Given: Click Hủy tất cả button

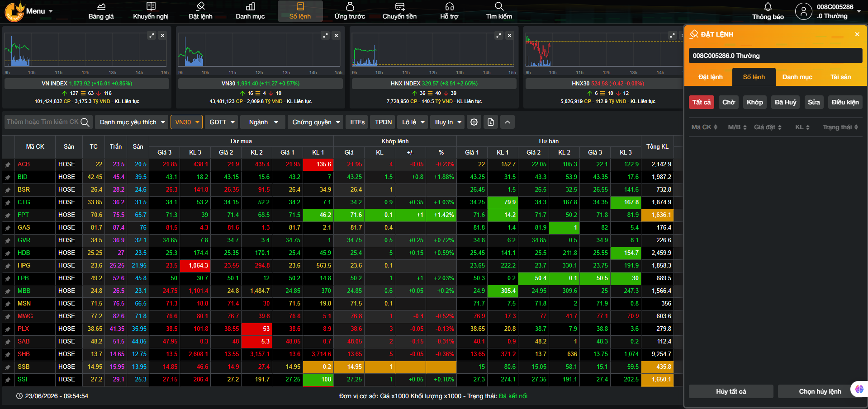Looking at the screenshot, I should coord(731,391).
